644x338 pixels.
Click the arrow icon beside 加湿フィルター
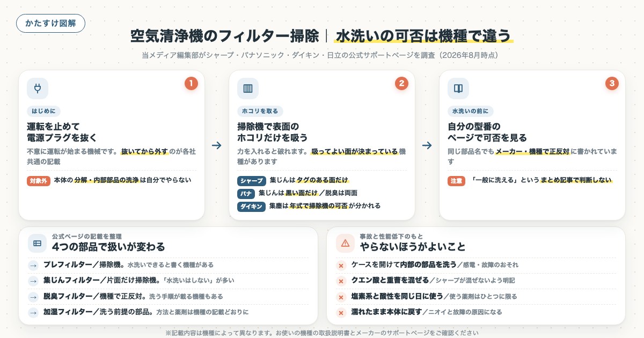pos(33,312)
